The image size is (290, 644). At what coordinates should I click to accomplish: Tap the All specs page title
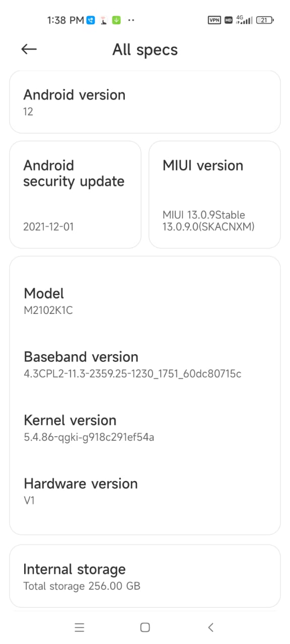(145, 50)
